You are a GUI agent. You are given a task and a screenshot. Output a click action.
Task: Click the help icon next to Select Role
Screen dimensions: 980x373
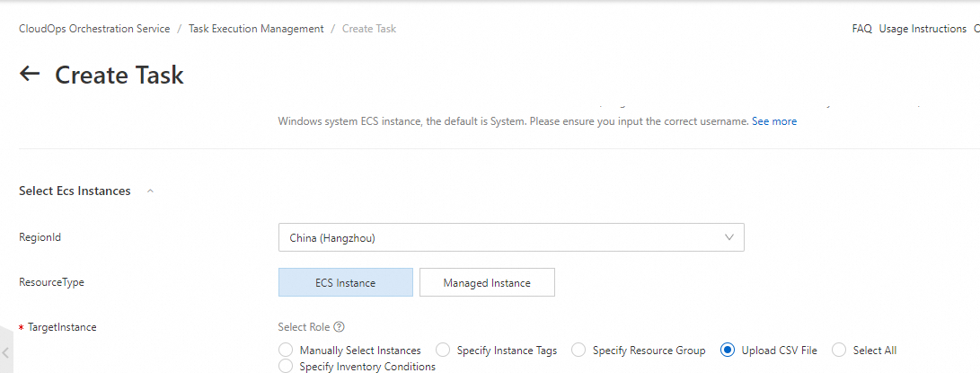pos(340,327)
